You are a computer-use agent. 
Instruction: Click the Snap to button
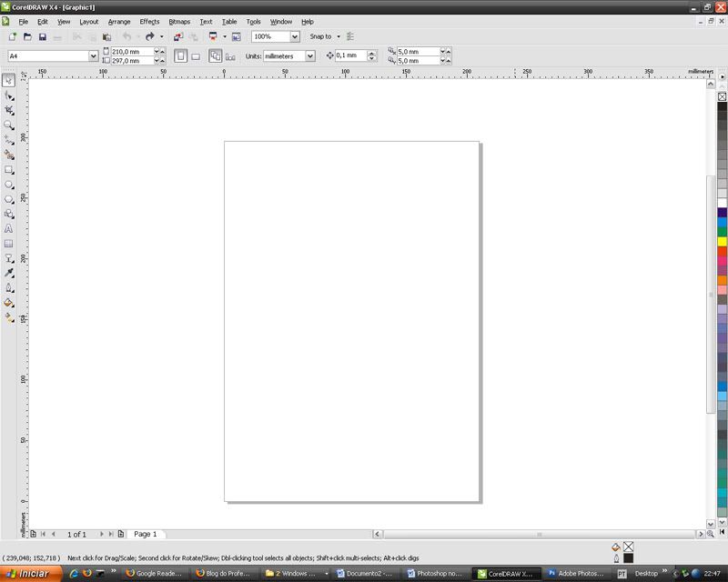click(x=323, y=37)
